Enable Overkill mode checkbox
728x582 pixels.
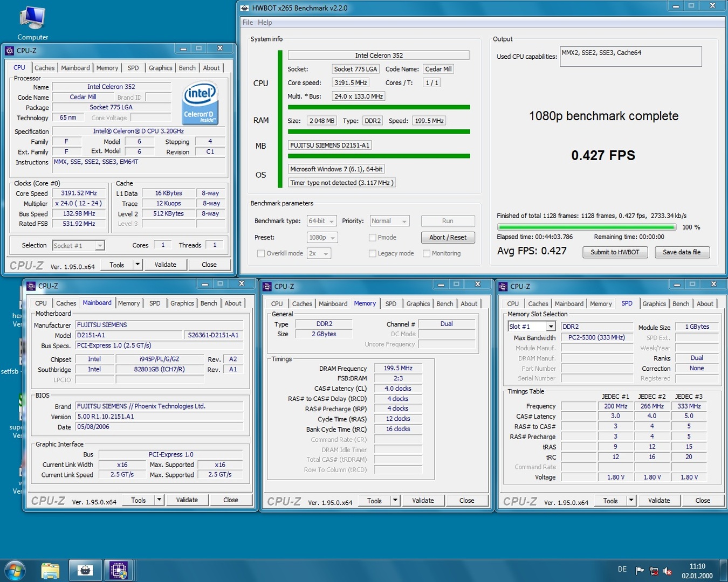[x=261, y=253]
